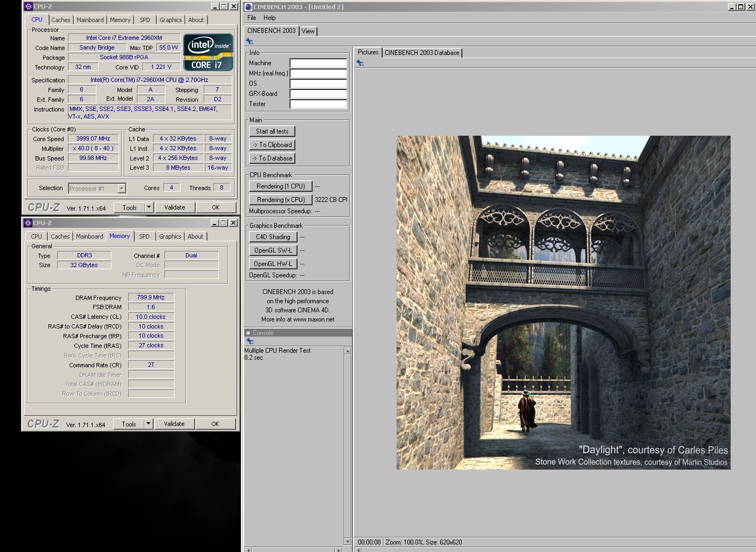Click status bar zoom and size text
This screenshot has width=756, height=552.
click(424, 542)
